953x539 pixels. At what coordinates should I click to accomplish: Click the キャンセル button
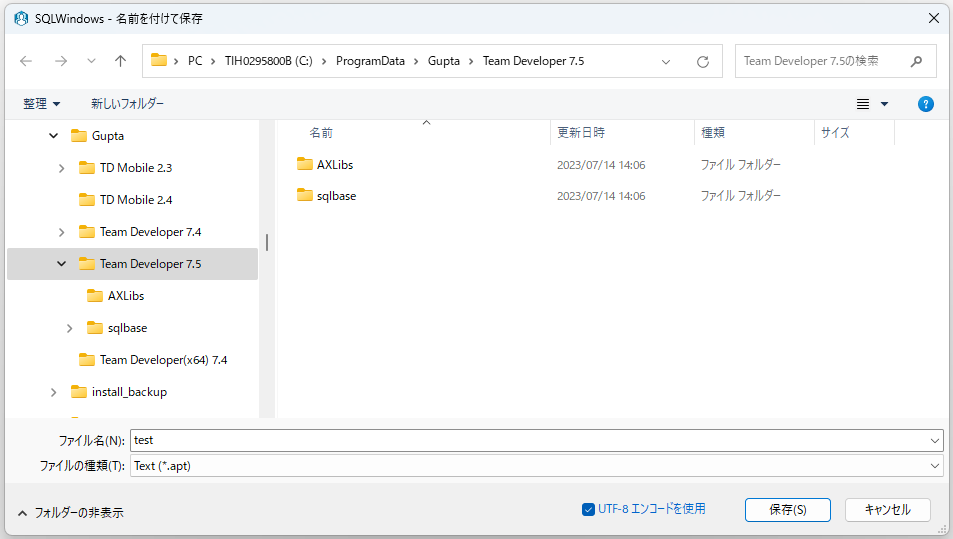click(x=887, y=510)
